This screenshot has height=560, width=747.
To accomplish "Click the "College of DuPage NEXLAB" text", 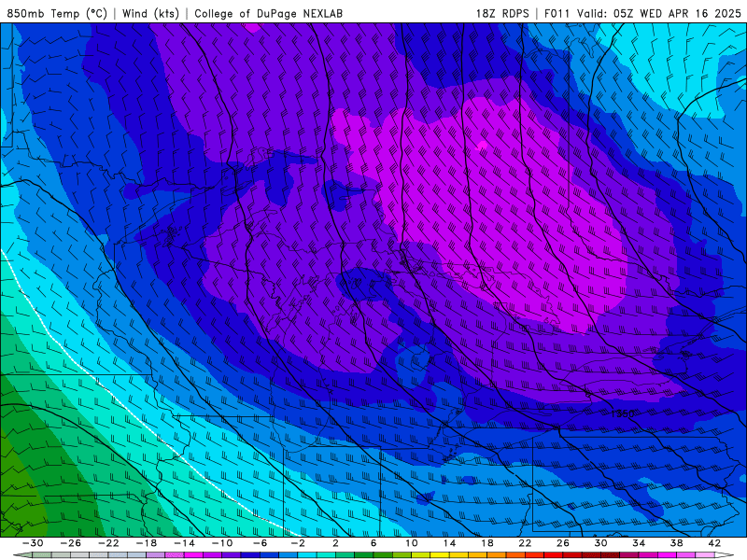I will (268, 13).
